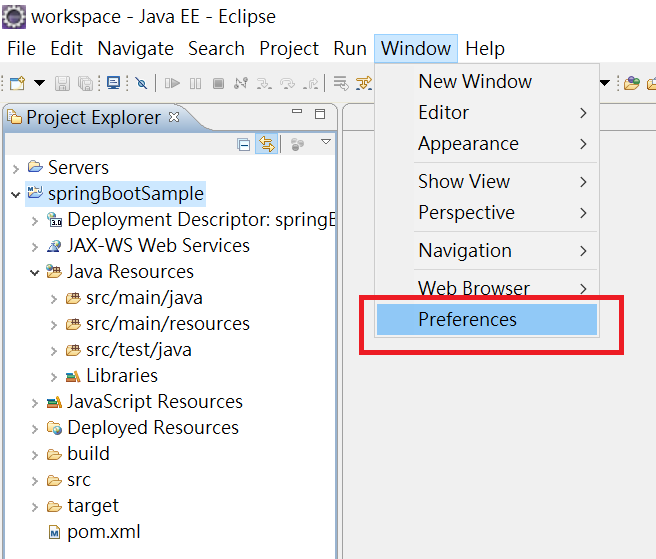This screenshot has height=559, width=656.
Task: Toggle Link with Editor in Project Explorer
Action: (x=266, y=144)
